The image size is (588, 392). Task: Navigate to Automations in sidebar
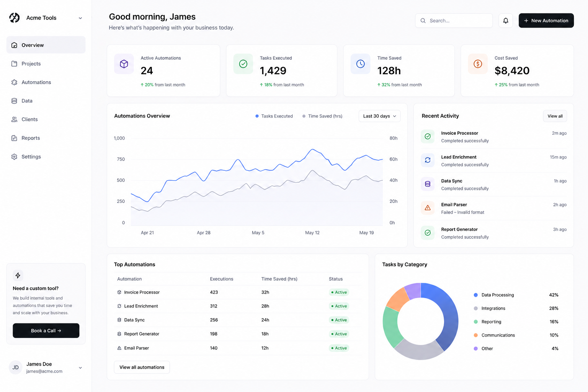coord(46,82)
